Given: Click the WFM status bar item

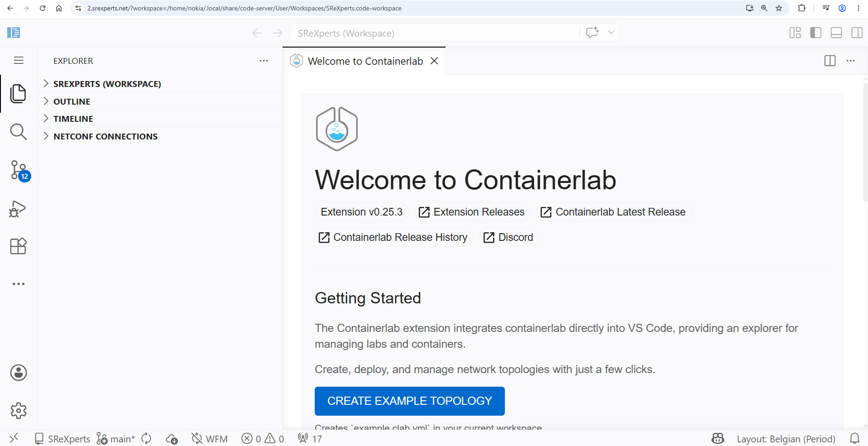Looking at the screenshot, I should (210, 439).
